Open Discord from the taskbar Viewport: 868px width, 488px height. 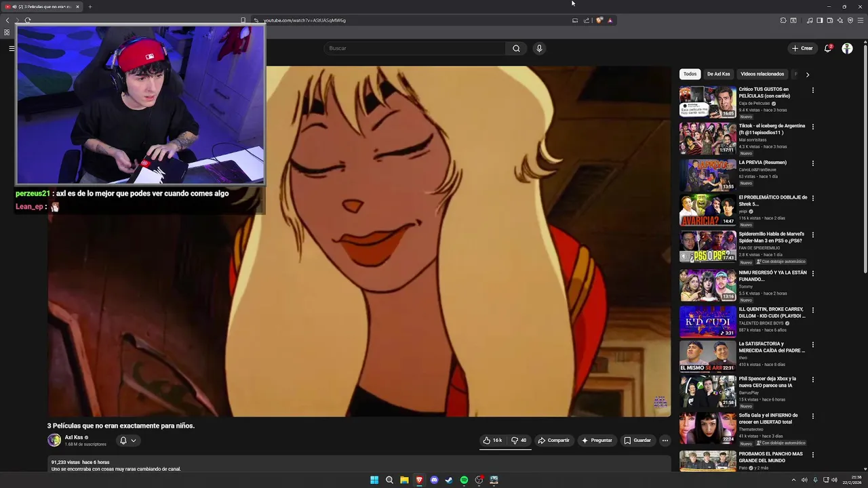pos(434,480)
